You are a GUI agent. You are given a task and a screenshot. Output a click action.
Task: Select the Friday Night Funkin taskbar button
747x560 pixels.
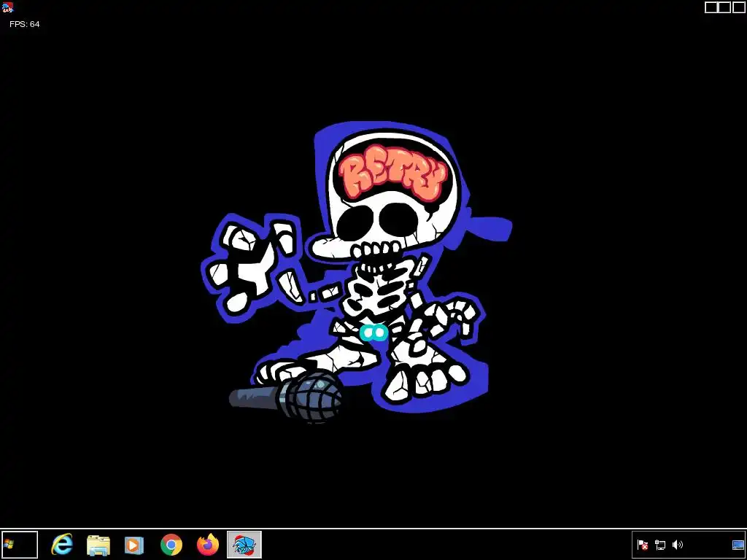[x=244, y=545]
